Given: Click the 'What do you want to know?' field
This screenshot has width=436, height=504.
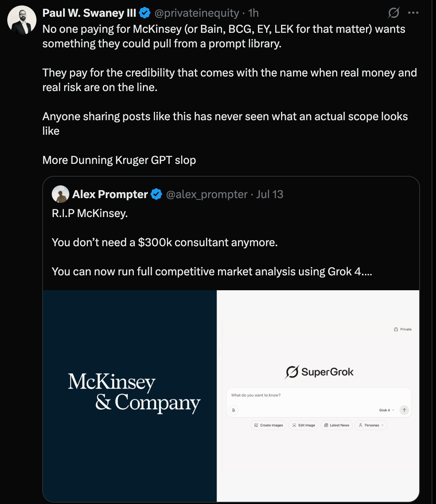Looking at the screenshot, I should [x=319, y=395].
